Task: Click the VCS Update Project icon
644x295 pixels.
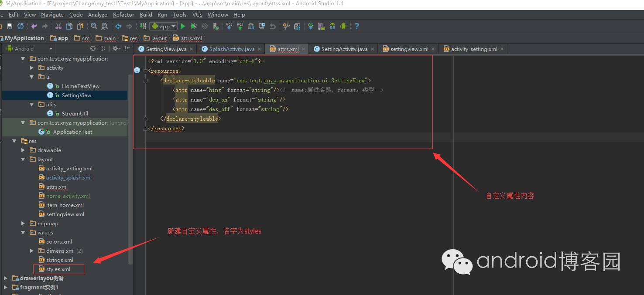Action: click(x=229, y=26)
